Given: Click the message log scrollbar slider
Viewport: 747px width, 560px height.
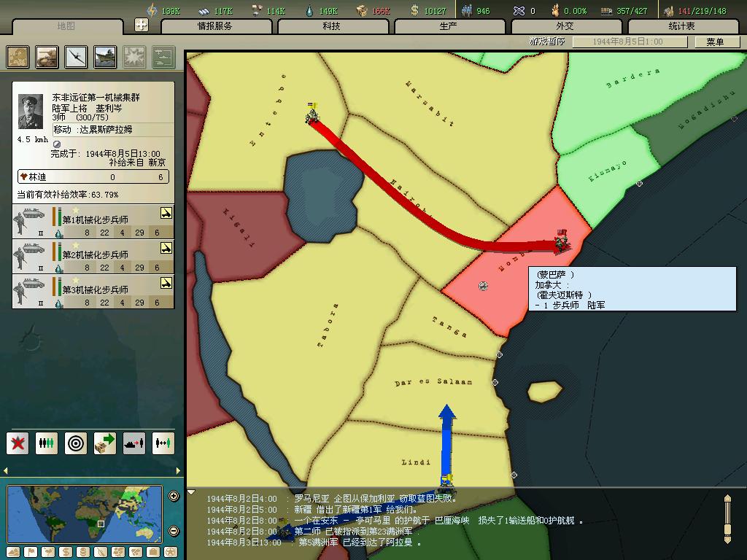Looking at the screenshot, I should 727,518.
